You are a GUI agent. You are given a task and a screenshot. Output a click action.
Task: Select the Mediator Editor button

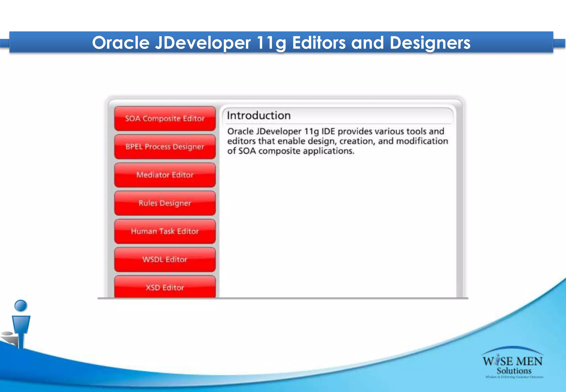point(165,175)
